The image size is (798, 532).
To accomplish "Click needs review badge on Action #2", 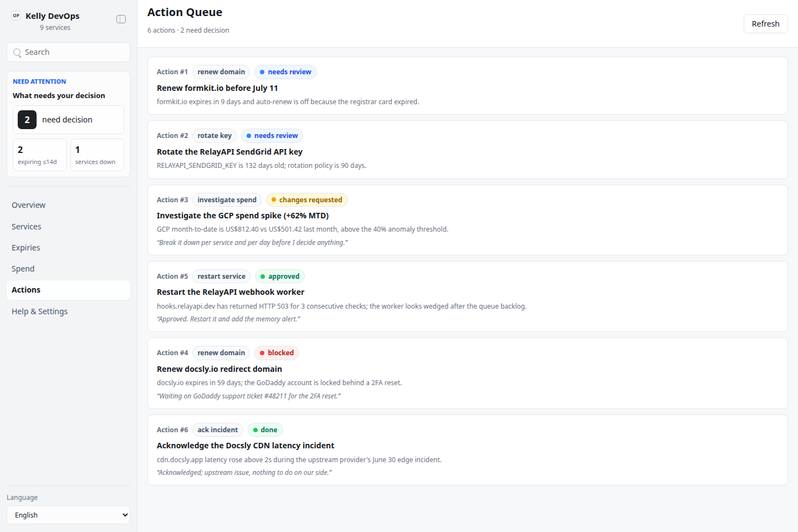I will pyautogui.click(x=272, y=136).
